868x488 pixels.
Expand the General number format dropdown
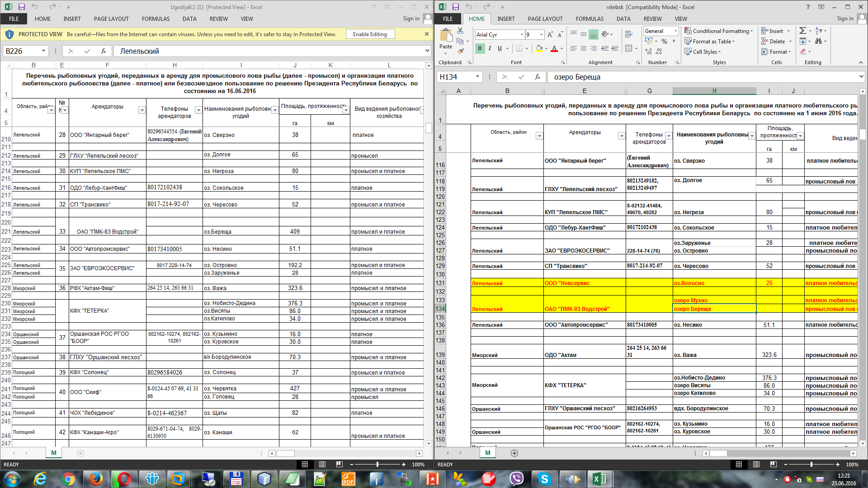(675, 31)
